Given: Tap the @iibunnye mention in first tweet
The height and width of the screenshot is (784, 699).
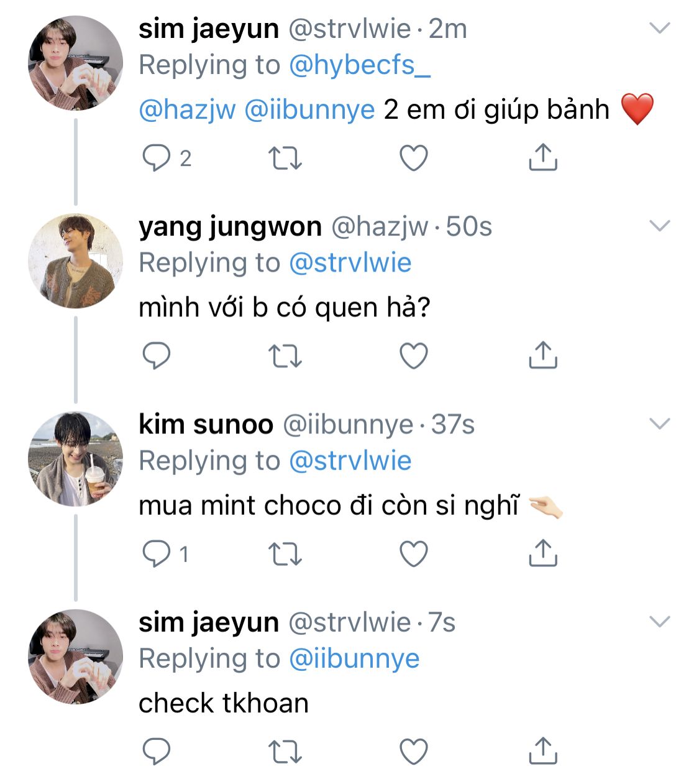Looking at the screenshot, I should [309, 110].
